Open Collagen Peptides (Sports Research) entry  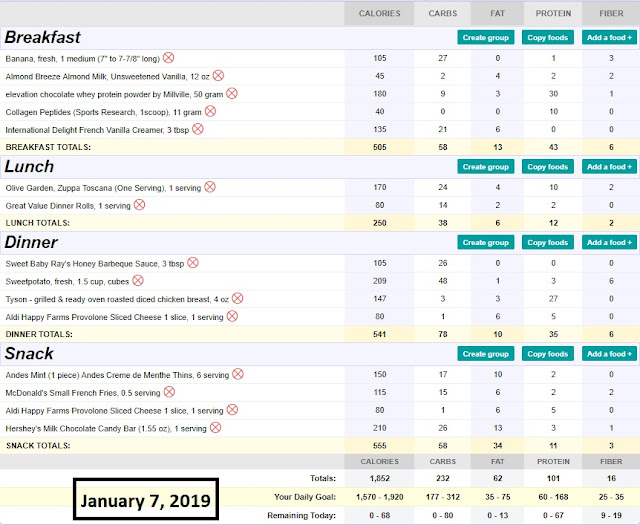pos(103,112)
